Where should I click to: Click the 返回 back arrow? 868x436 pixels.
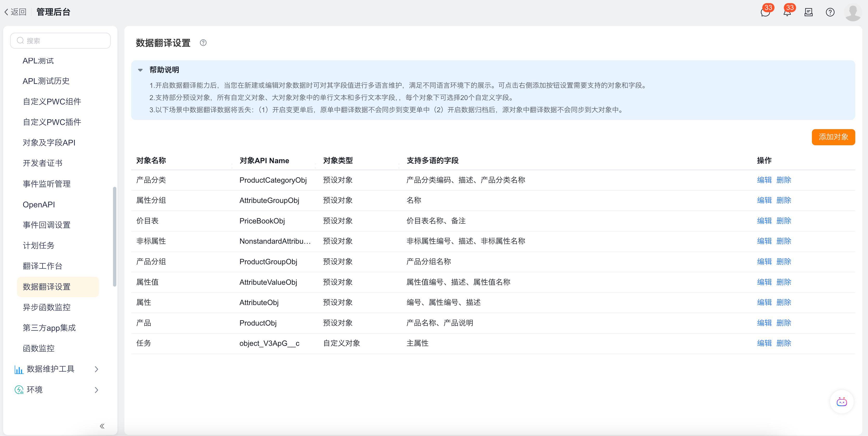[15, 12]
